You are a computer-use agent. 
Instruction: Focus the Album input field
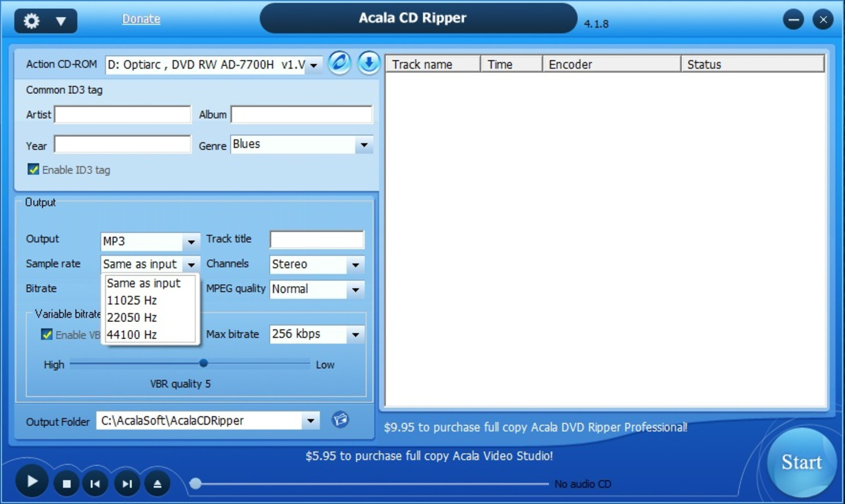click(x=301, y=115)
